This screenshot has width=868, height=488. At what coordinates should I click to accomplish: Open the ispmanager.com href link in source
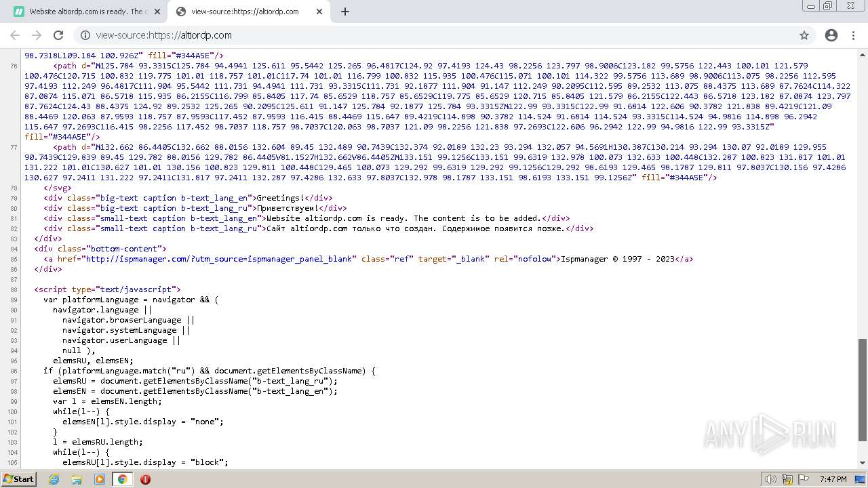click(218, 259)
